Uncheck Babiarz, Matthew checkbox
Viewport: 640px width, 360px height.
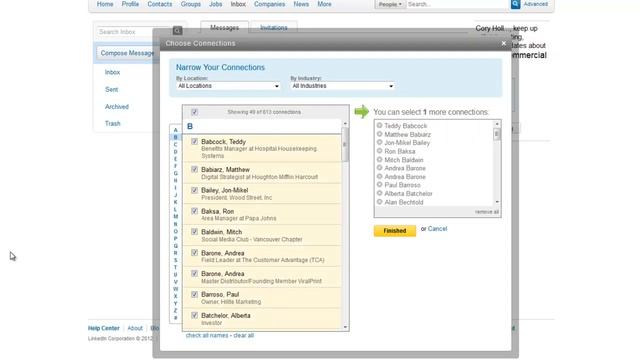194,169
